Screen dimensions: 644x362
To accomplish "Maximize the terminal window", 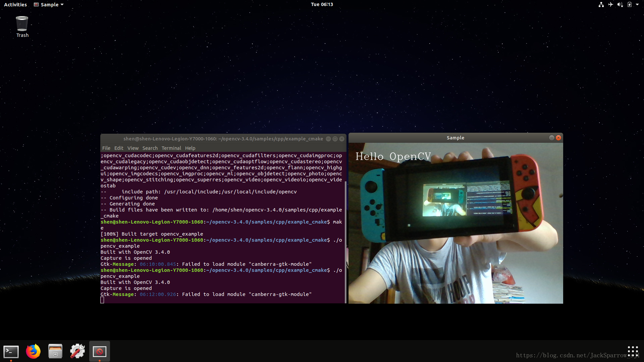I will click(335, 139).
